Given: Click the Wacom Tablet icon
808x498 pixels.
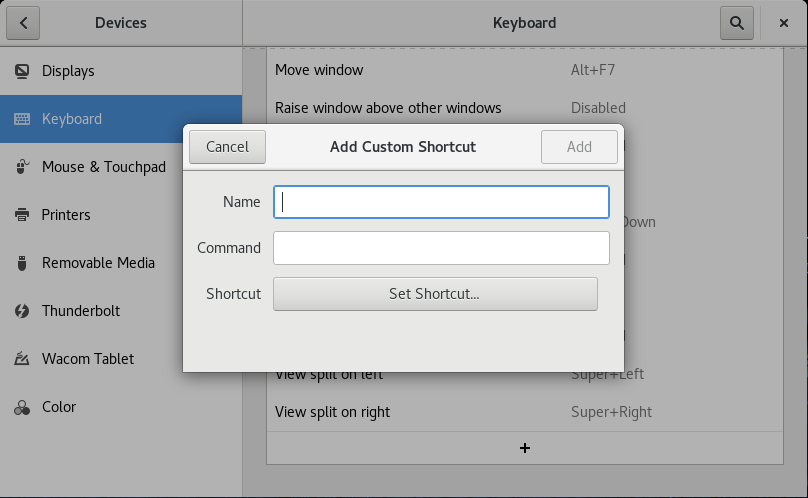Looking at the screenshot, I should click(x=22, y=359).
